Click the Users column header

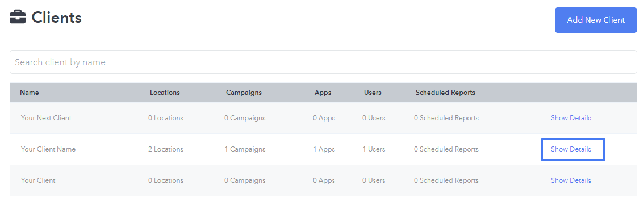point(373,93)
